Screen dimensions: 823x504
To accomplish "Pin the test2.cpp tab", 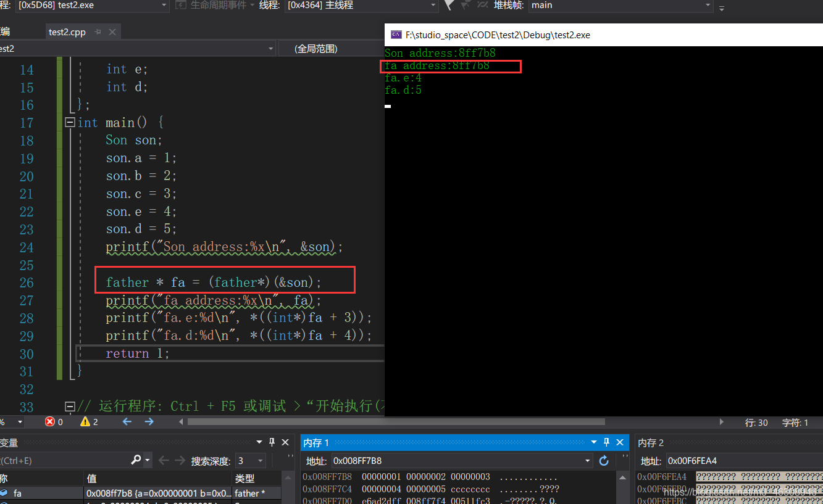I will (98, 32).
